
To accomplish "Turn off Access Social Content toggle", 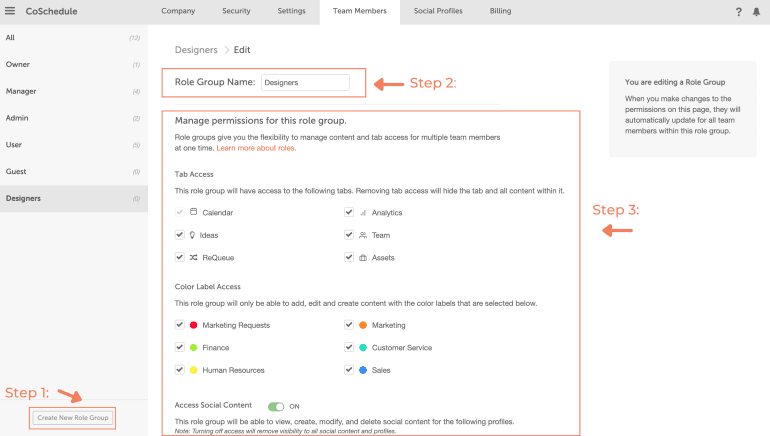I will (276, 406).
